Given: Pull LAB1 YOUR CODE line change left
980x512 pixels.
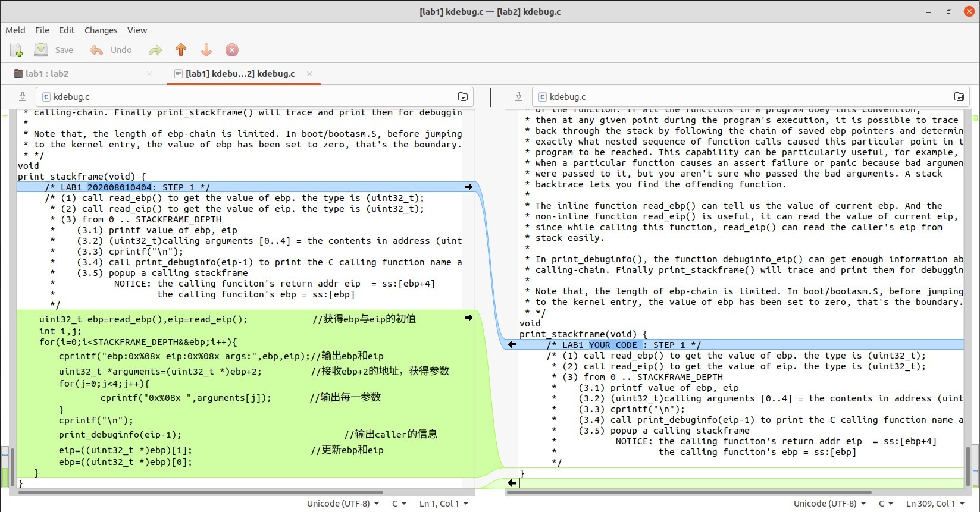Looking at the screenshot, I should tap(512, 344).
